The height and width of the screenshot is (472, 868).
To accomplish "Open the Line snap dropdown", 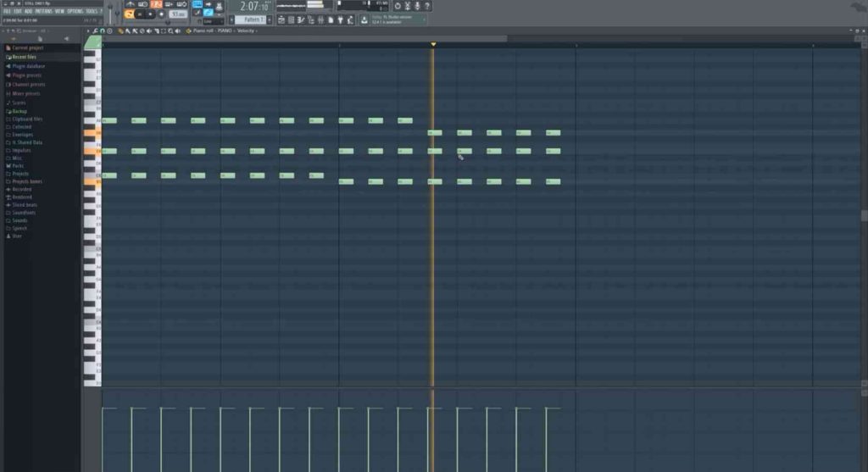I will 214,21.
